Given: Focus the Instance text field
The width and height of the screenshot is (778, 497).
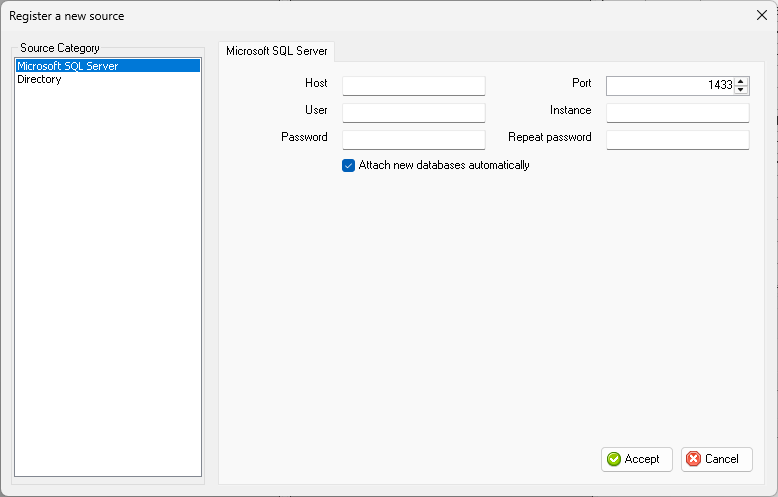Looking at the screenshot, I should tap(678, 113).
